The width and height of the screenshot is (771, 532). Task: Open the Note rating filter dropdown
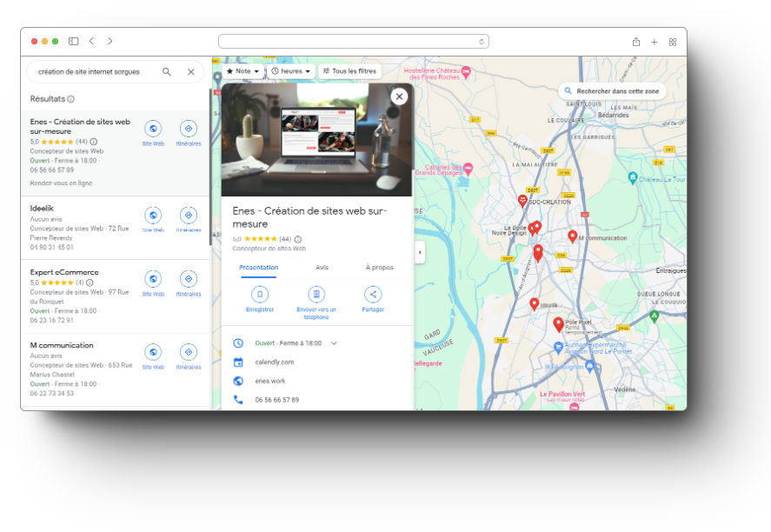point(243,71)
